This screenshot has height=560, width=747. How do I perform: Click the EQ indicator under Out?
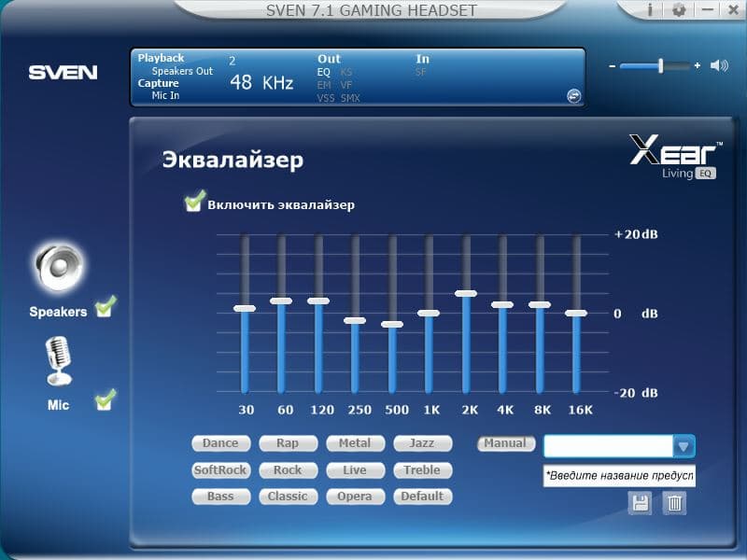point(323,73)
